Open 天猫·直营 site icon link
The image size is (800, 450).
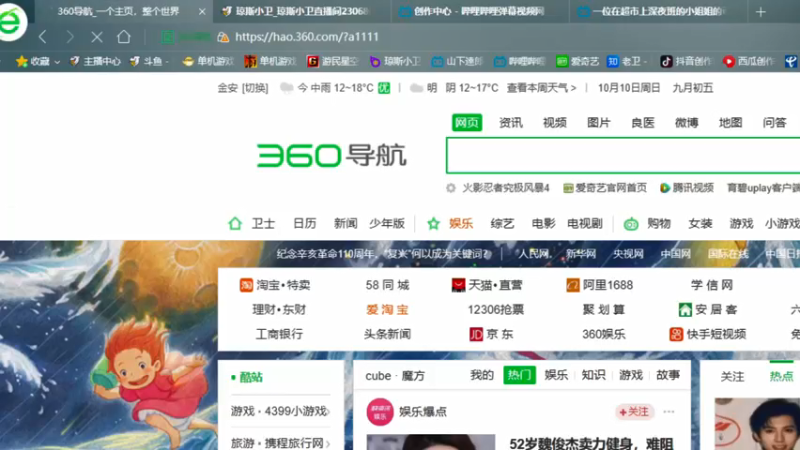tap(487, 285)
